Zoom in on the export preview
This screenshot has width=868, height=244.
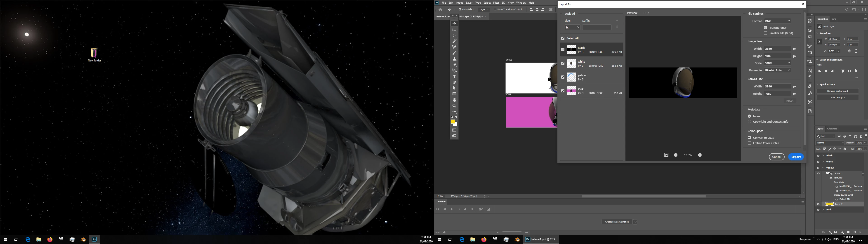700,155
